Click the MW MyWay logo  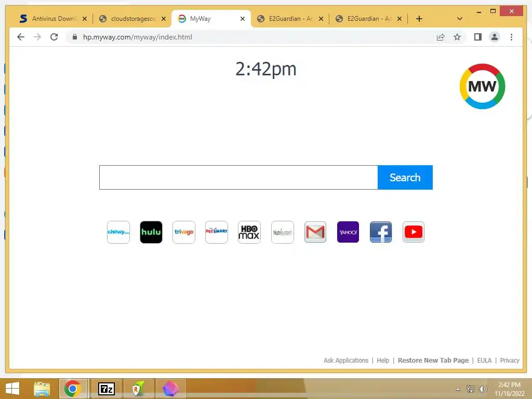(x=482, y=86)
